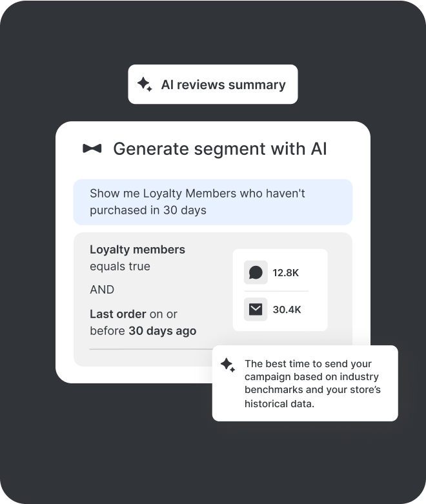Click the sparkle icon in the send-time tip

pyautogui.click(x=228, y=365)
